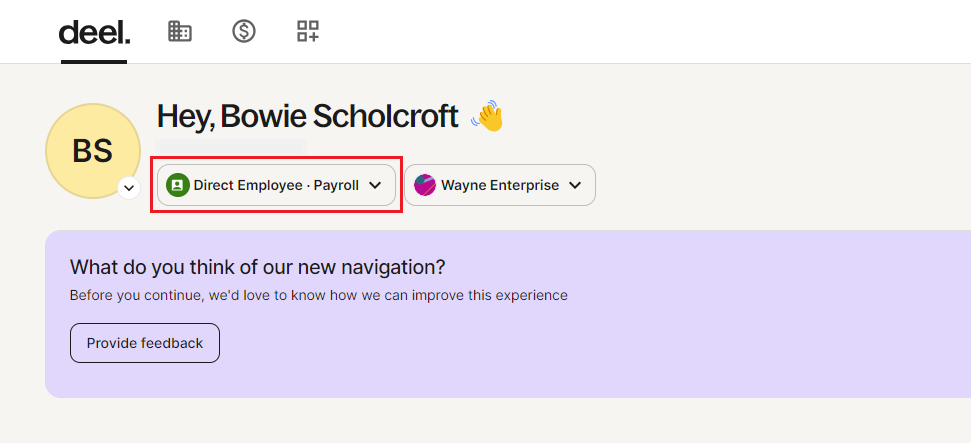
Task: Click the blurred gray bar under the name
Action: tap(230, 147)
